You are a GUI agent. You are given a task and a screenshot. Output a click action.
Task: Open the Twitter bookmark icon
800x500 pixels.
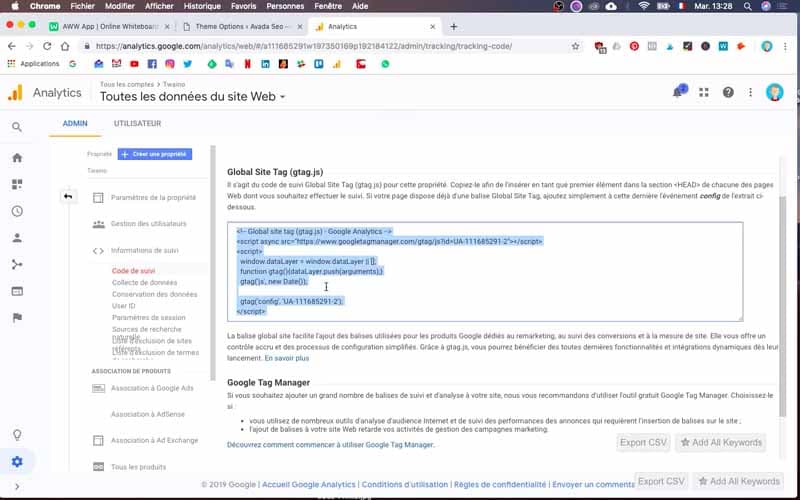(x=188, y=64)
